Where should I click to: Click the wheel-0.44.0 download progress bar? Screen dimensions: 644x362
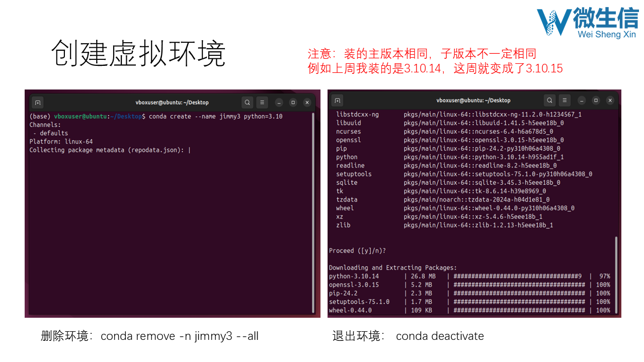(519, 311)
